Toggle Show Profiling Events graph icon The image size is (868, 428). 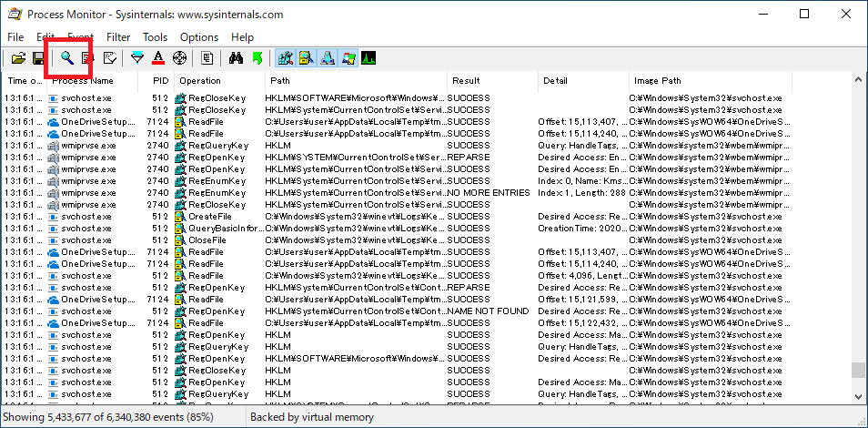click(368, 57)
